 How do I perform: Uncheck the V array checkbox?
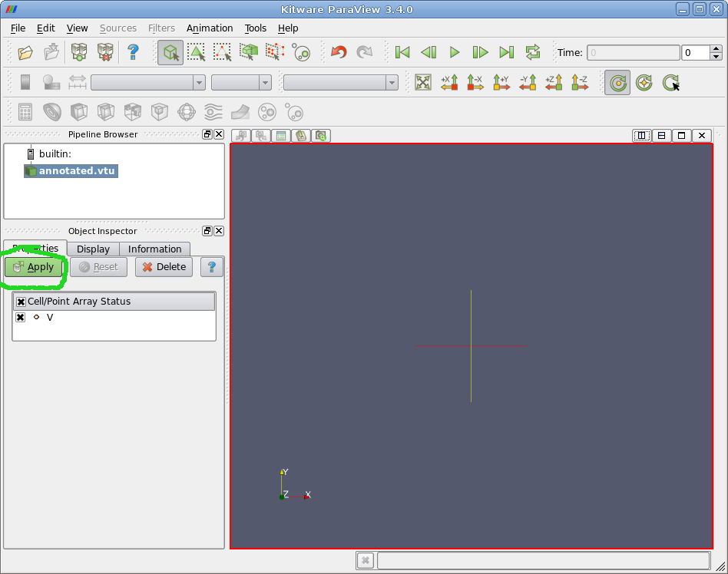21,318
